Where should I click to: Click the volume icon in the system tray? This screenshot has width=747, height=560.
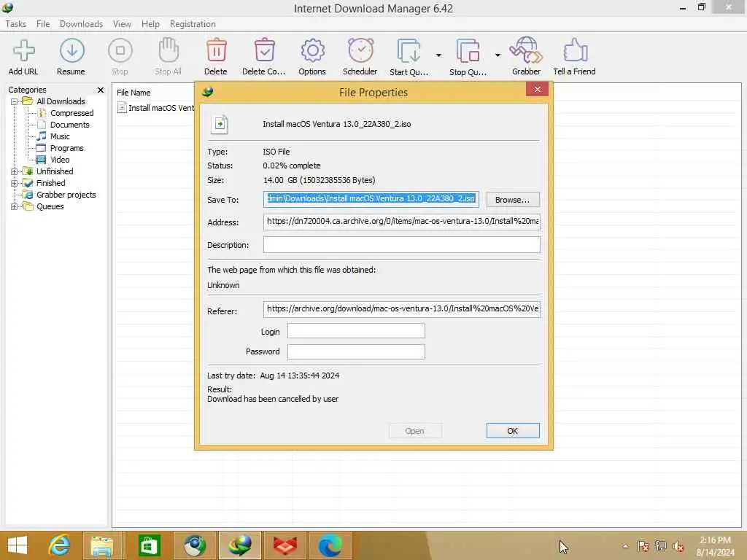point(678,546)
